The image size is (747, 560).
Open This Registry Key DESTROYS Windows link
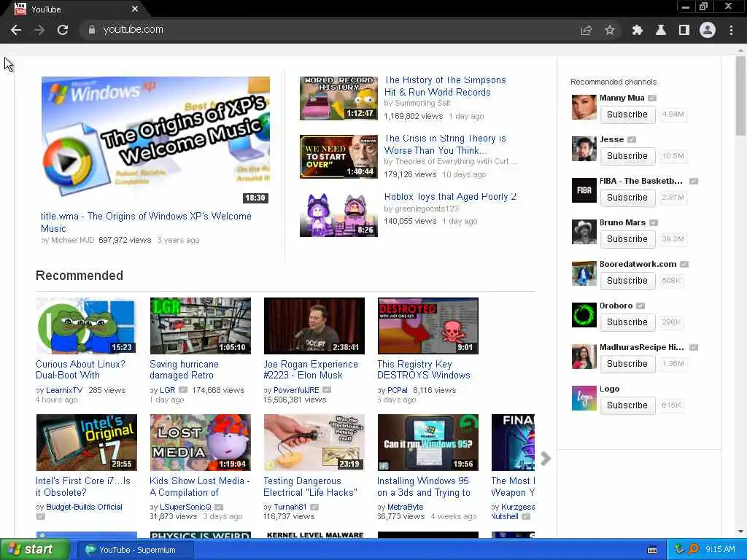pos(424,370)
